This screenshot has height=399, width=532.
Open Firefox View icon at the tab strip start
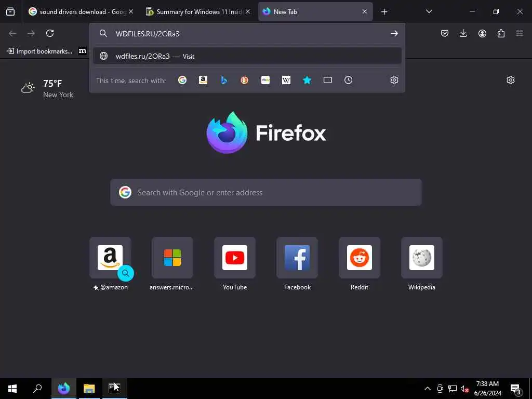point(10,12)
